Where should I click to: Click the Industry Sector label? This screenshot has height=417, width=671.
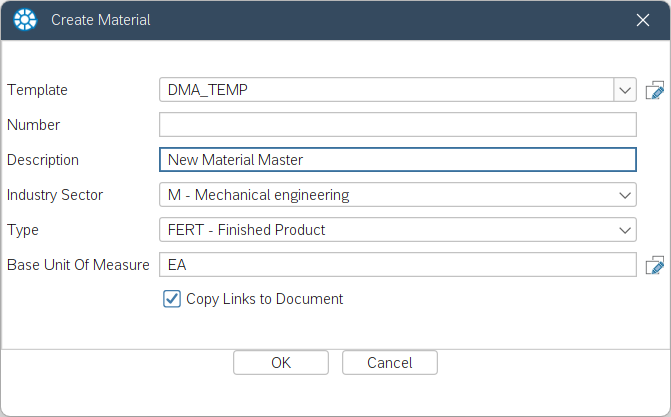(55, 195)
